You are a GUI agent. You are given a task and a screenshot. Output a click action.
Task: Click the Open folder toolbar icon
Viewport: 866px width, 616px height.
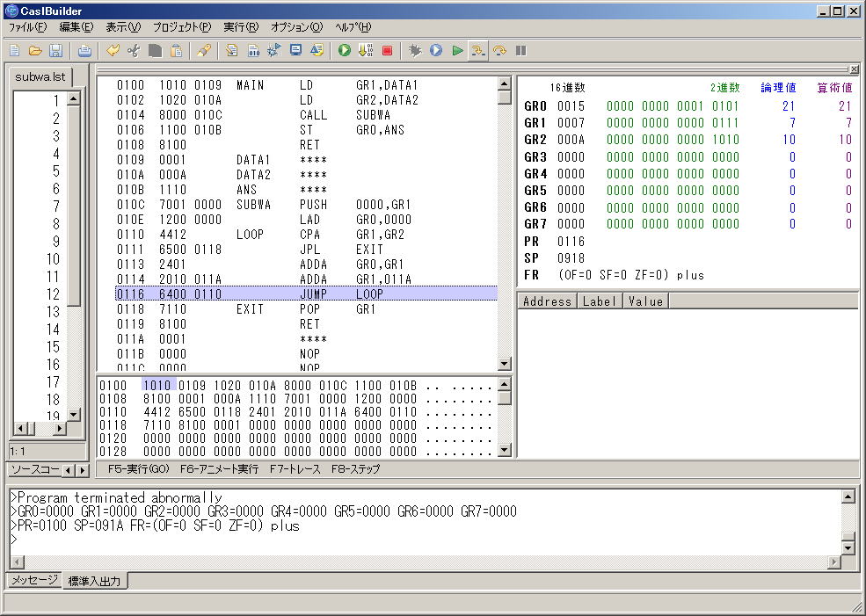tap(35, 51)
